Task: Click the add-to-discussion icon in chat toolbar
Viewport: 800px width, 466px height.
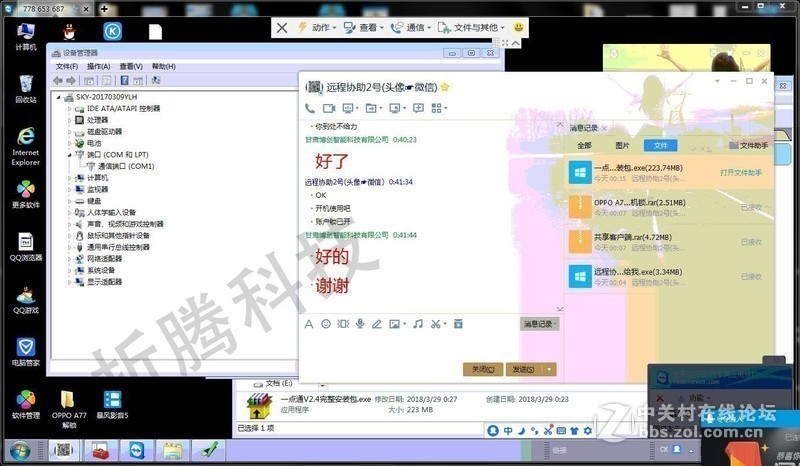Action: pos(418,108)
